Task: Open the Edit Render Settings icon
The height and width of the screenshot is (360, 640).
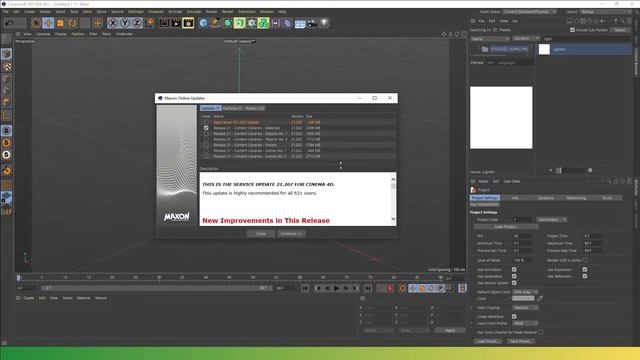Action: pos(188,23)
